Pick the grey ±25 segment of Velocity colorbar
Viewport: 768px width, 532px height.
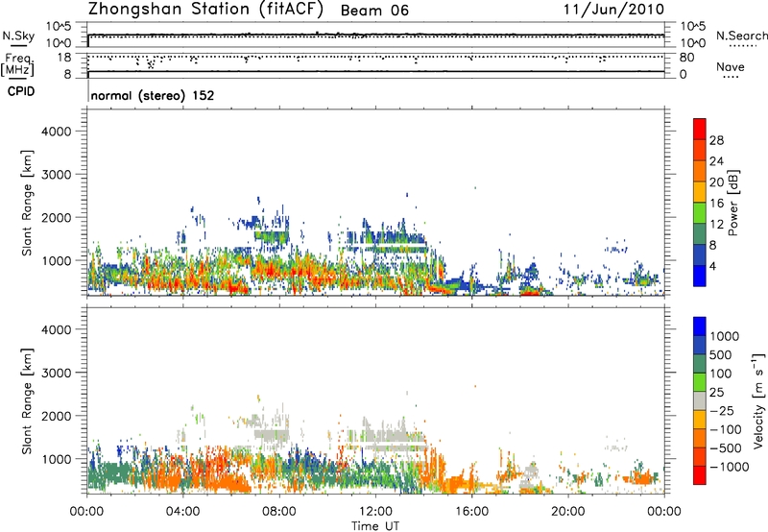(x=700, y=400)
